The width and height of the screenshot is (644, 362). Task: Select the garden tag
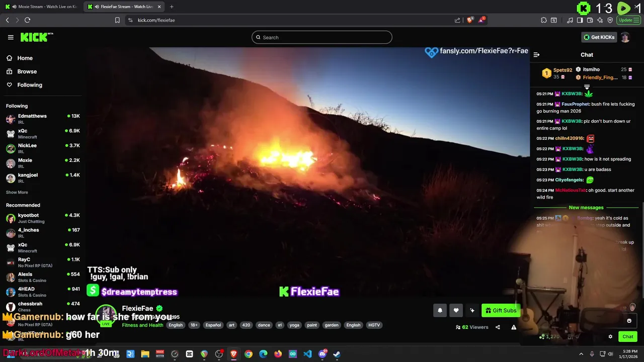tap(332, 325)
